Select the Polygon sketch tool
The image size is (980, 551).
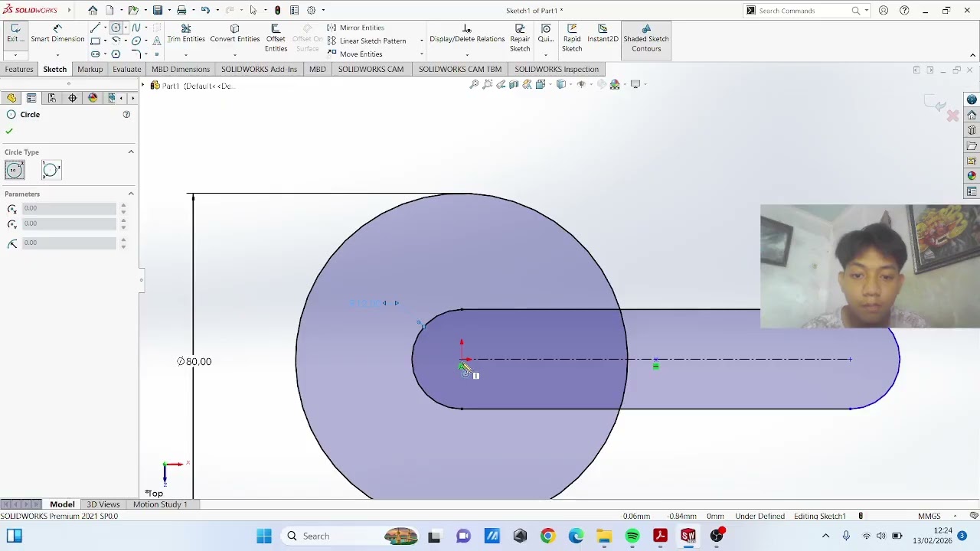(x=116, y=54)
